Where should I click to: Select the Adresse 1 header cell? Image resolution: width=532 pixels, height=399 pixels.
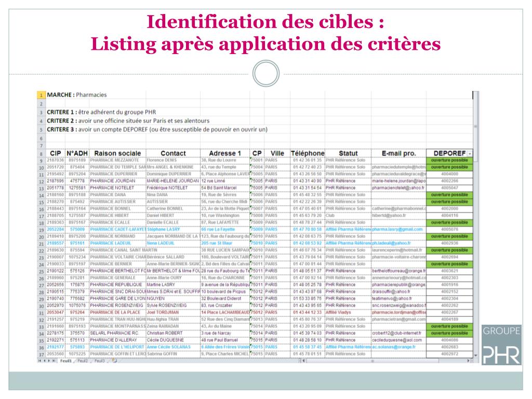click(224, 153)
